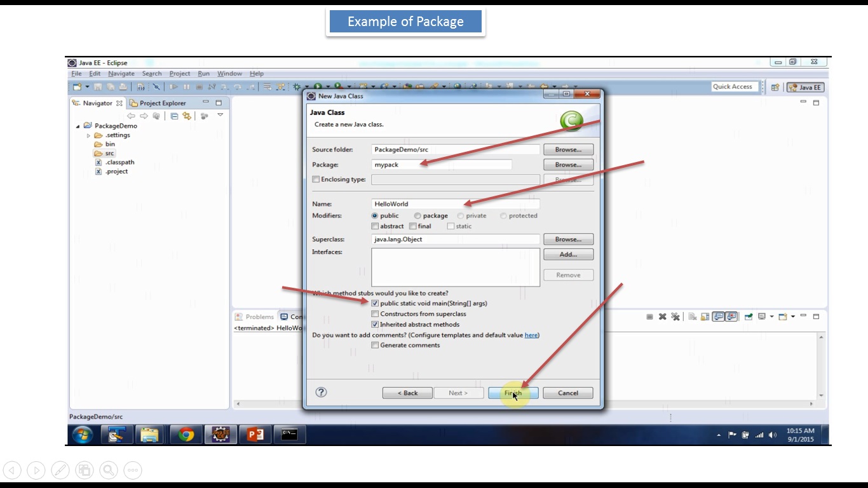
Task: Click Add interfaces button
Action: tap(568, 254)
